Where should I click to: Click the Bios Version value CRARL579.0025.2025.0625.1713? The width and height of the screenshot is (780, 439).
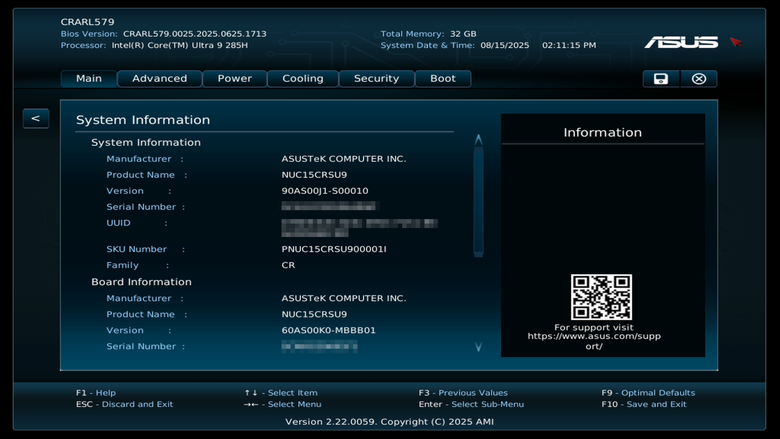195,34
